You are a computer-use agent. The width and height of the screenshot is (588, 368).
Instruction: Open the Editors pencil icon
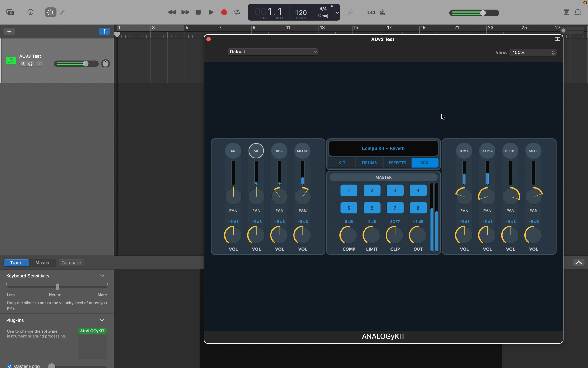point(62,12)
